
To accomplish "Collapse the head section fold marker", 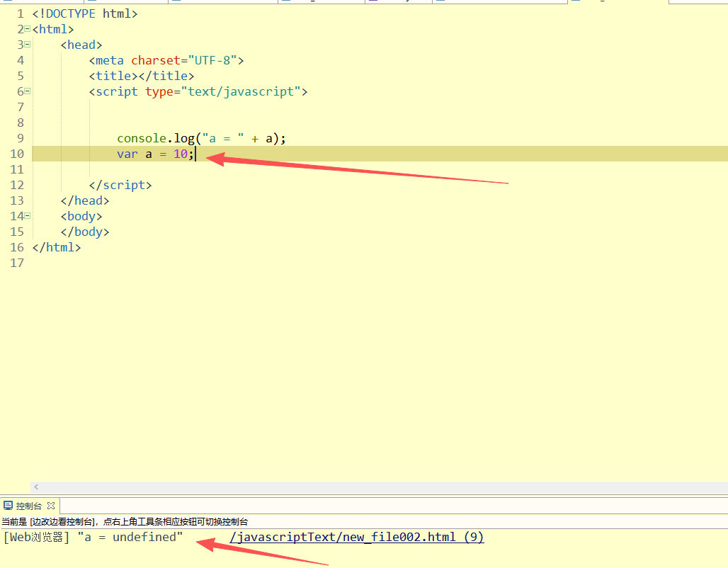I will (27, 45).
